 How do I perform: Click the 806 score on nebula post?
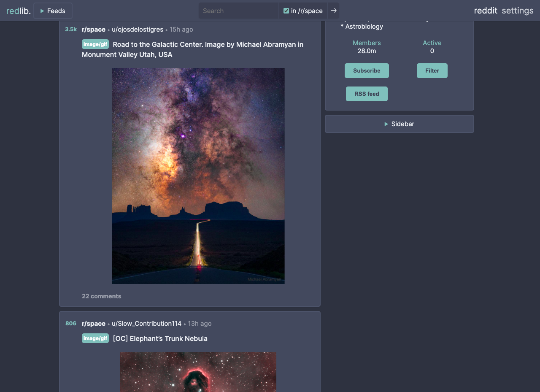[71, 324]
